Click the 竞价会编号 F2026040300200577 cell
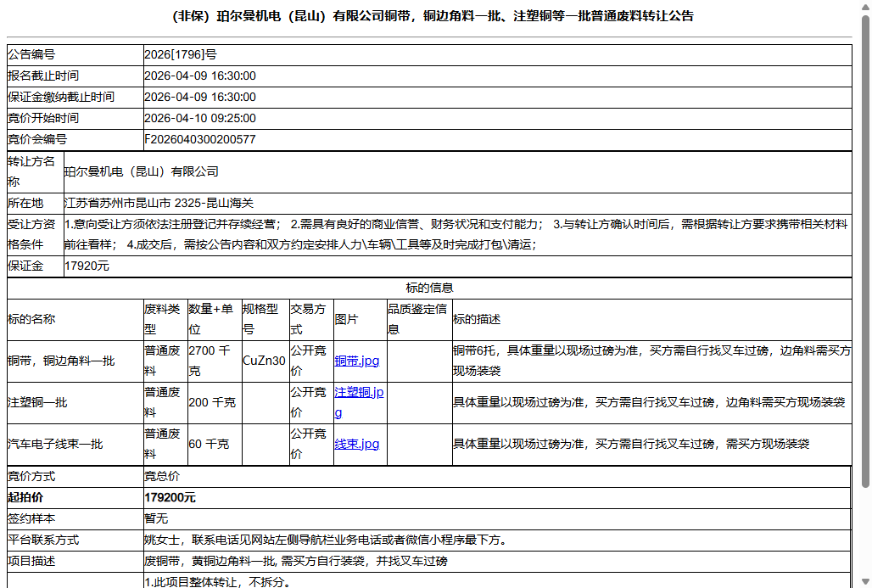872x588 pixels. tap(206, 139)
